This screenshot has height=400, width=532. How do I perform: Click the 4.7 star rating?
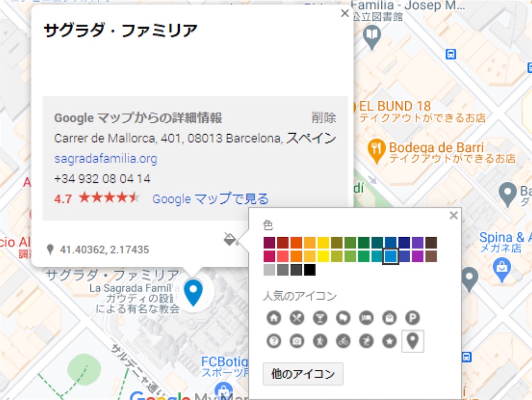pyautogui.click(x=97, y=198)
